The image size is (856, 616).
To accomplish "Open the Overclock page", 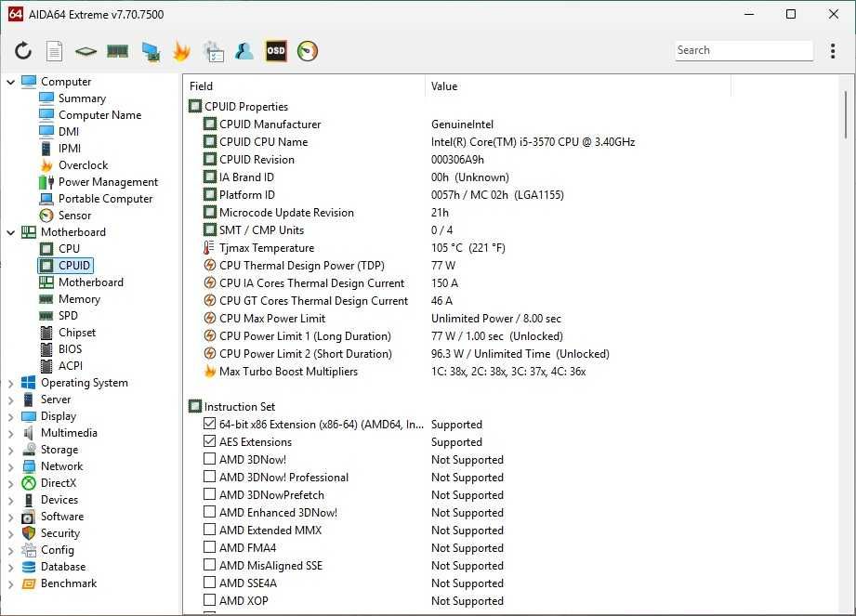I will (x=83, y=165).
